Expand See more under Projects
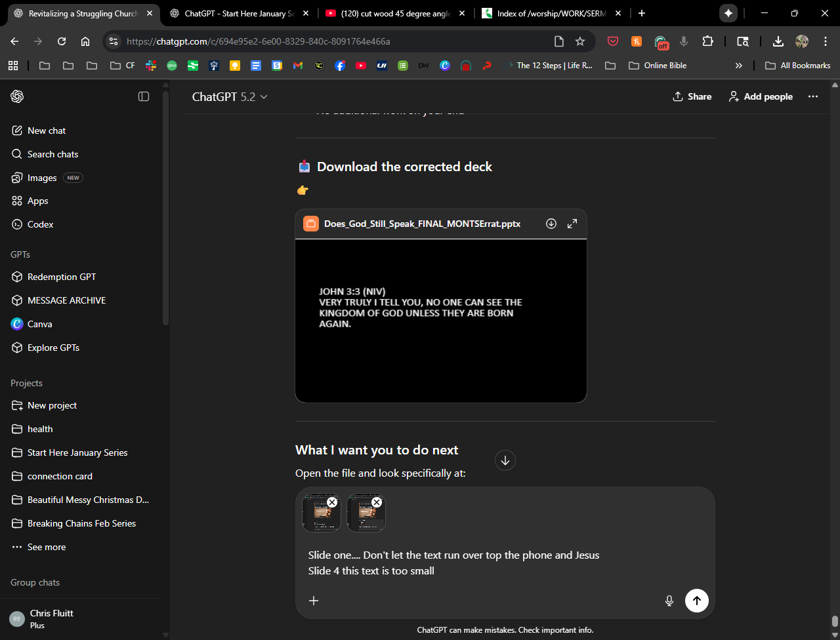Screen dimensions: 840x640 (x=46, y=547)
